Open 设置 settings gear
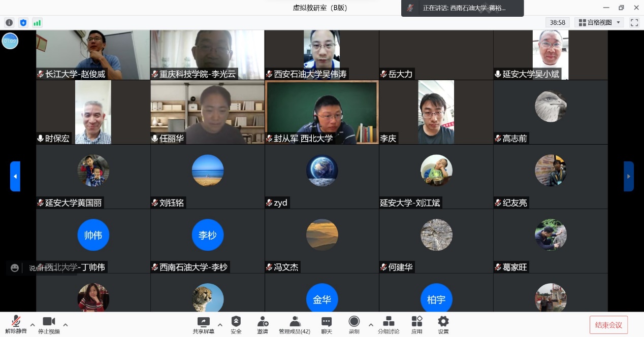The image size is (644, 337). tap(443, 324)
